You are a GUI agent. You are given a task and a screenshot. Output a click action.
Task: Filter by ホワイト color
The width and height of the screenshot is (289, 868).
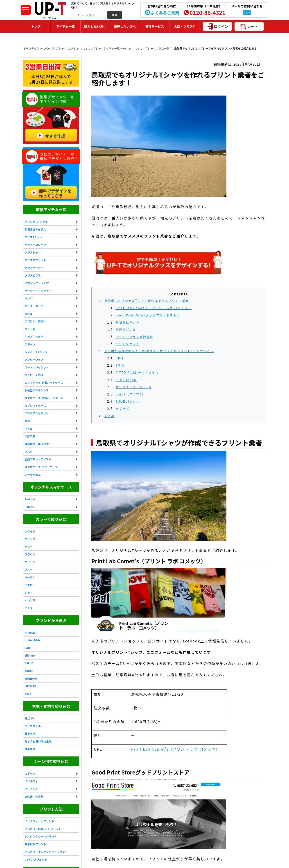pyautogui.click(x=51, y=531)
